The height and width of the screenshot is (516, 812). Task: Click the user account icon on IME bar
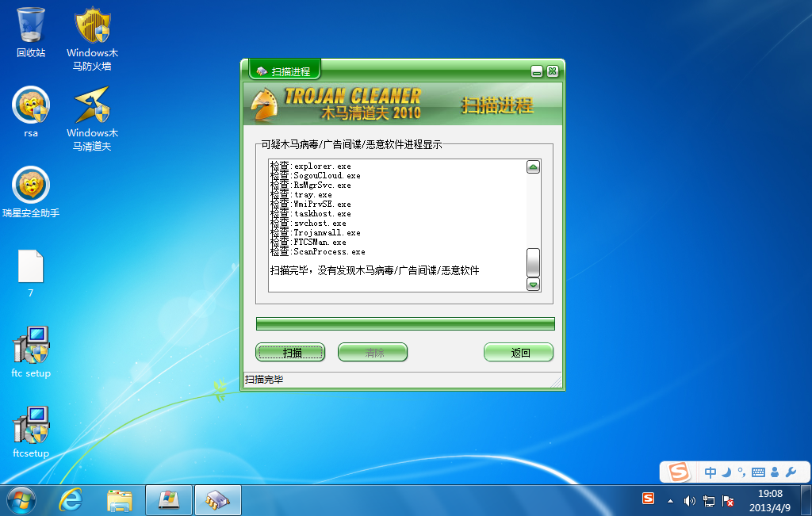[775, 472]
